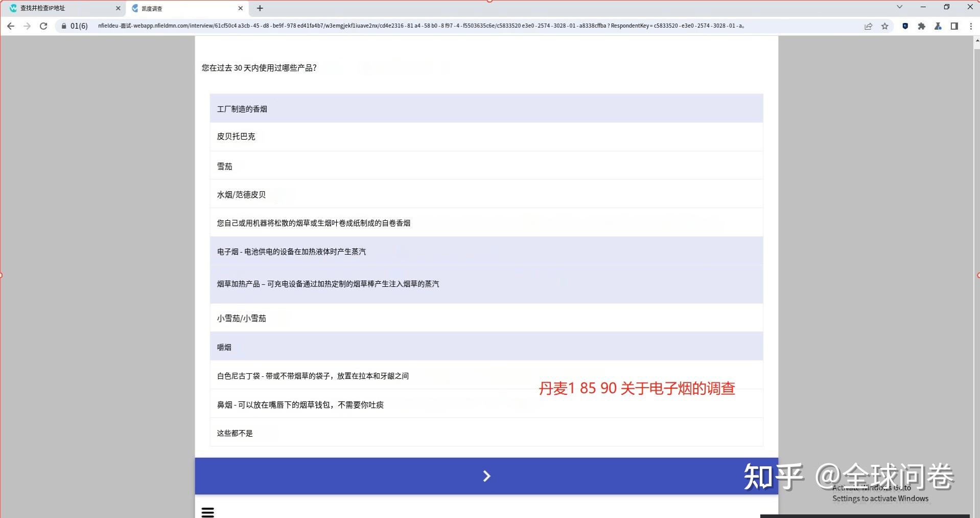Click the blue next arrow button

pos(486,476)
